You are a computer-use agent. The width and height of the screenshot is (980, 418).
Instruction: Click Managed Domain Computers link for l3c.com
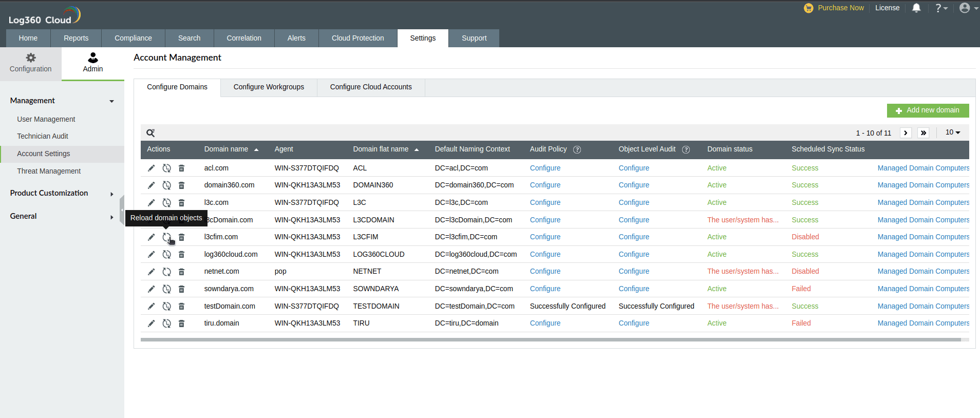(923, 202)
